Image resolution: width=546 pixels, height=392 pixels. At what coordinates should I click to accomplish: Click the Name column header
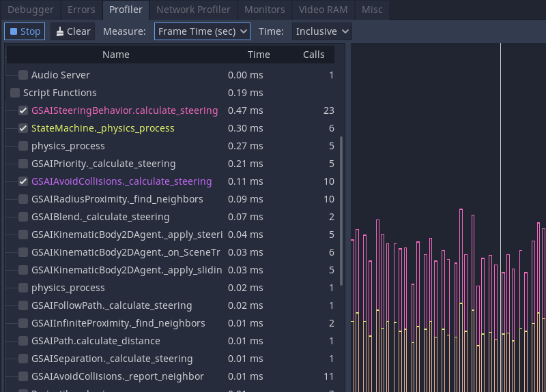coord(115,55)
